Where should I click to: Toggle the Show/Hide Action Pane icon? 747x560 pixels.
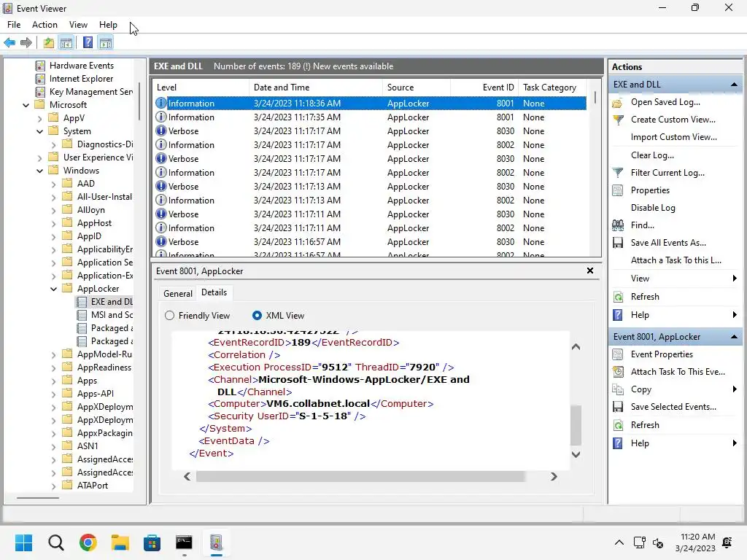(x=106, y=43)
